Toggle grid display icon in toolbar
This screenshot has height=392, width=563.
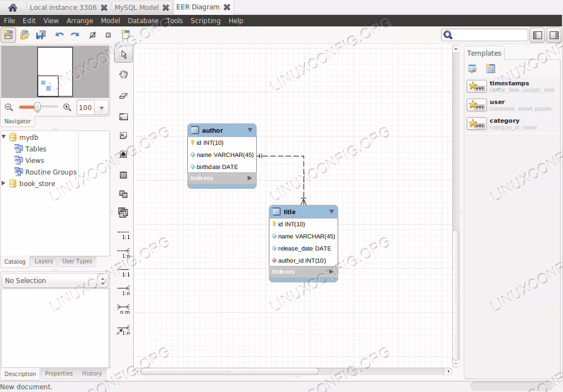click(x=93, y=35)
